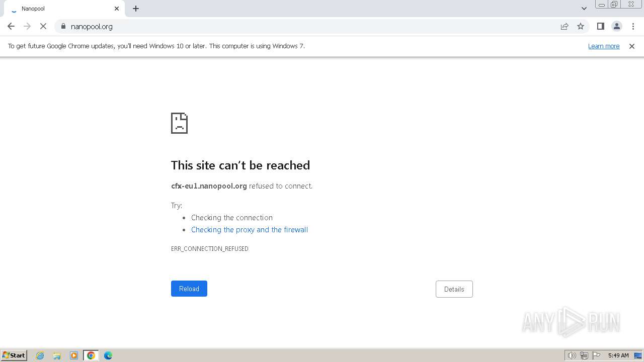
Task: Show error Details
Action: pyautogui.click(x=454, y=289)
